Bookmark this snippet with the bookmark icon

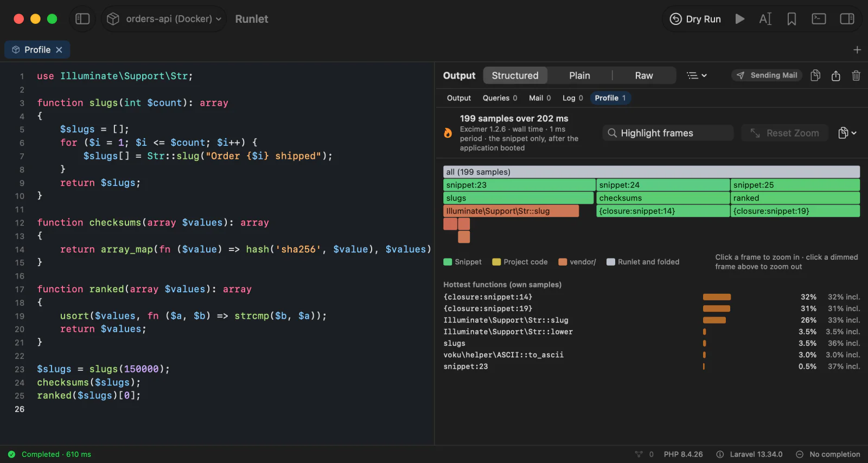(792, 19)
